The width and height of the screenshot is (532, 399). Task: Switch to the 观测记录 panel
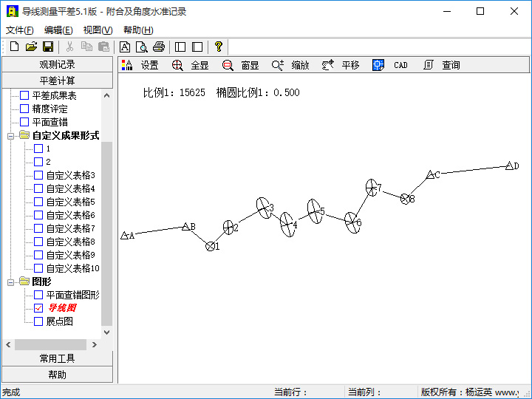click(57, 64)
